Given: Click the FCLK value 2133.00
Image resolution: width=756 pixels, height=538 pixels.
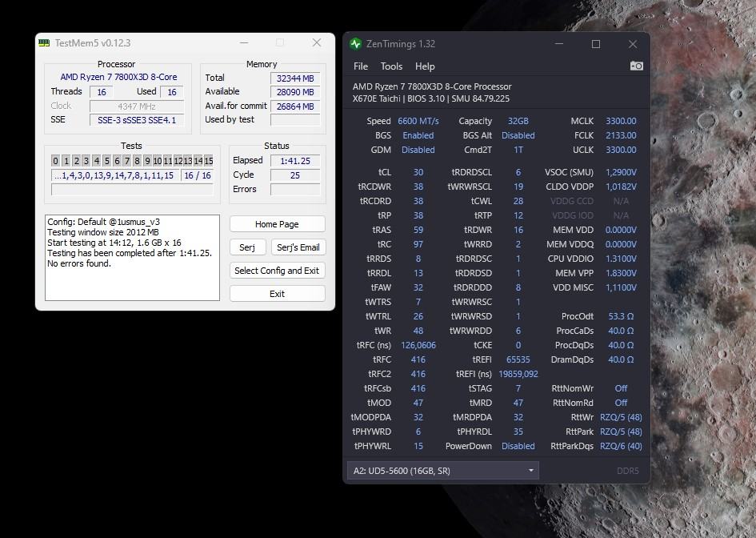Looking at the screenshot, I should click(x=621, y=135).
